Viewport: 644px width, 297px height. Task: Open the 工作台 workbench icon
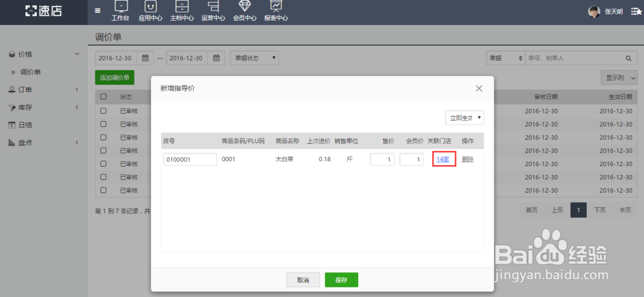pos(120,11)
